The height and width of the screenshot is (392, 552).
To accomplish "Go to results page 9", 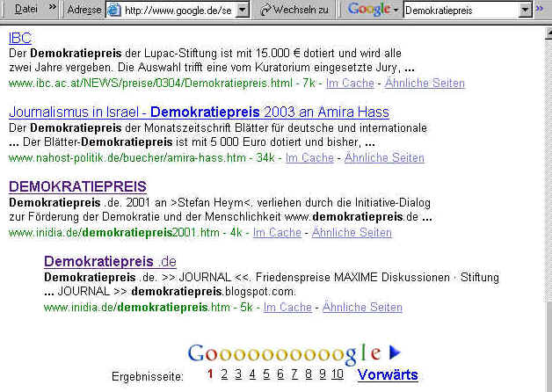I will pyautogui.click(x=323, y=374).
